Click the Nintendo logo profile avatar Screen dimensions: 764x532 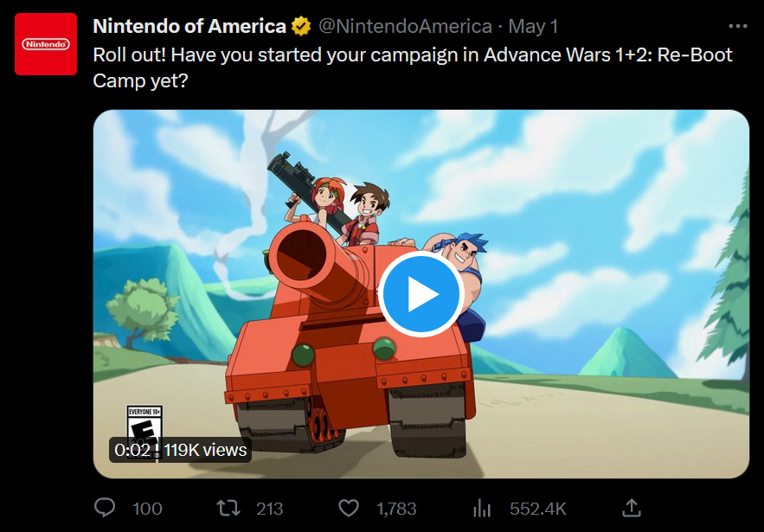point(45,43)
